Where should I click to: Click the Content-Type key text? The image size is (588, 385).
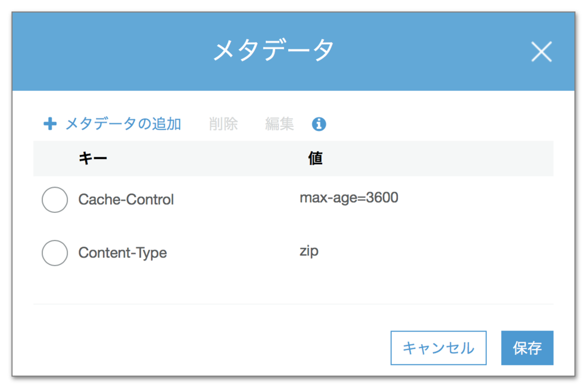click(123, 252)
